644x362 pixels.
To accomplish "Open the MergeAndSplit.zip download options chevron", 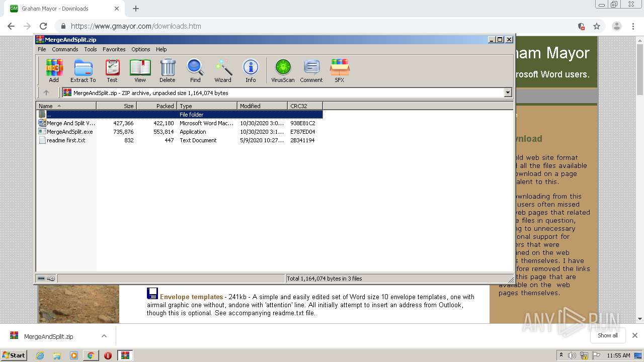I will [x=104, y=336].
